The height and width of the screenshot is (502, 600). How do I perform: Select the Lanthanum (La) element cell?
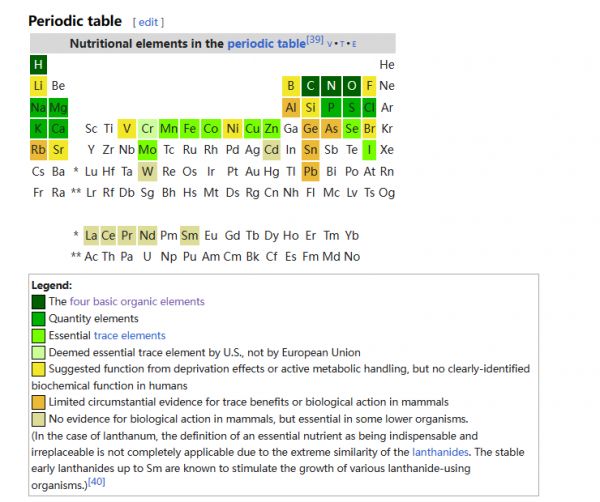92,236
